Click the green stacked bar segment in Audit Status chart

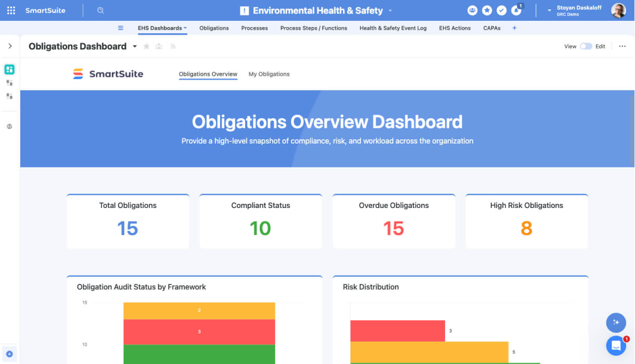coord(199,354)
